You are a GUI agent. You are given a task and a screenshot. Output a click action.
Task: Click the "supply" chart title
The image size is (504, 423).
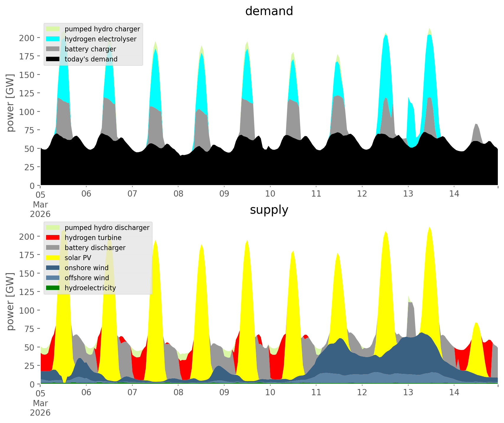point(269,210)
